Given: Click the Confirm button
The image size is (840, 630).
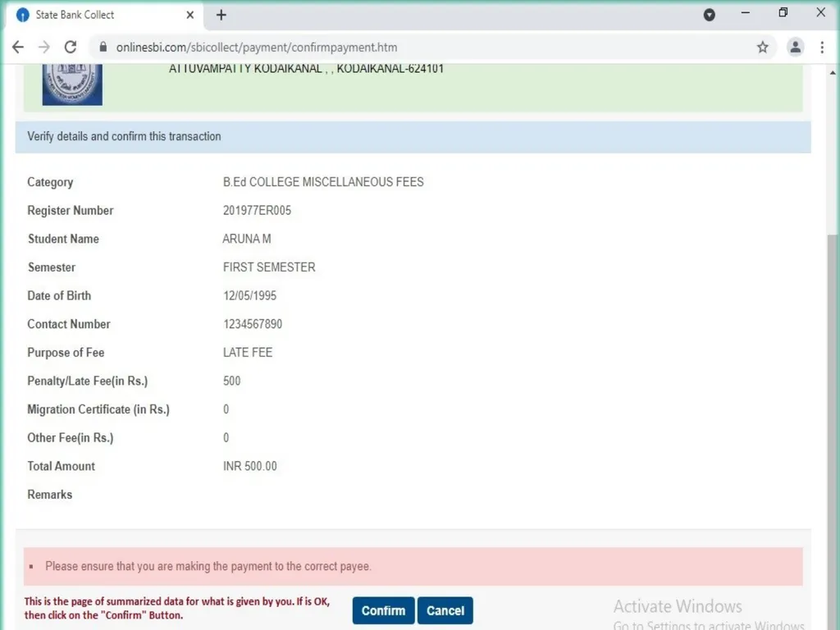Looking at the screenshot, I should tap(383, 610).
